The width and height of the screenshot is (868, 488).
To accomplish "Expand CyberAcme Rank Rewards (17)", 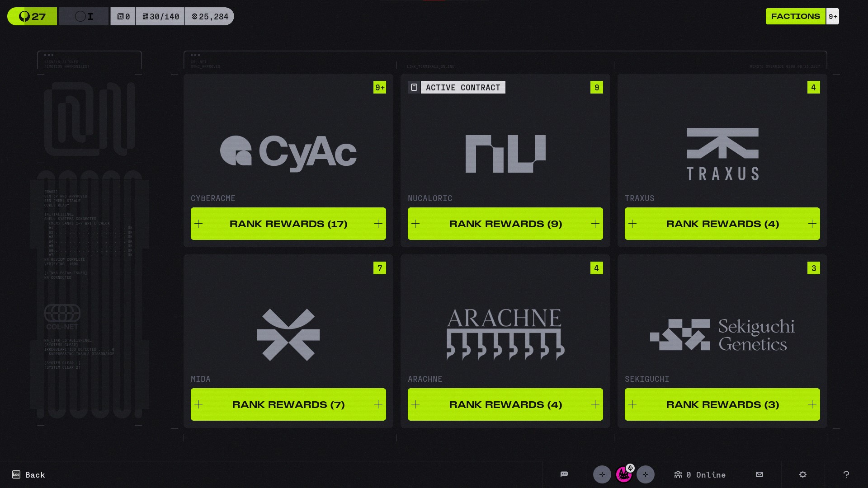I will [288, 224].
